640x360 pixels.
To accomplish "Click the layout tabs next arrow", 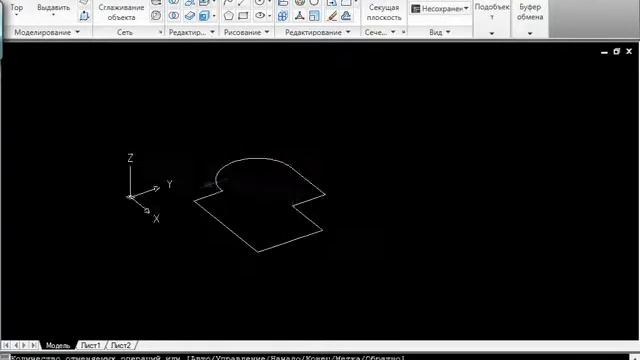I will click(x=24, y=345).
